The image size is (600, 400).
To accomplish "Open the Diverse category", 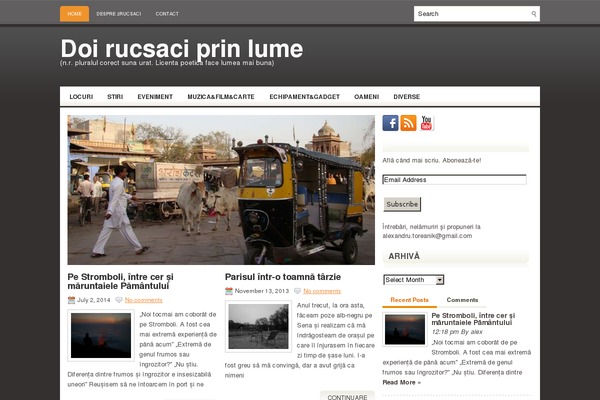I will point(407,97).
